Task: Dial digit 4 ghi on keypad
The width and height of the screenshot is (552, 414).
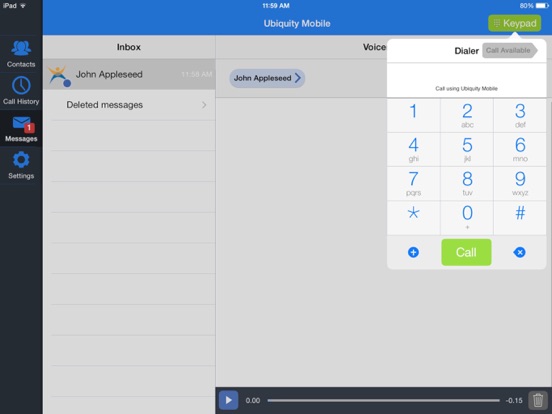Action: [413, 150]
